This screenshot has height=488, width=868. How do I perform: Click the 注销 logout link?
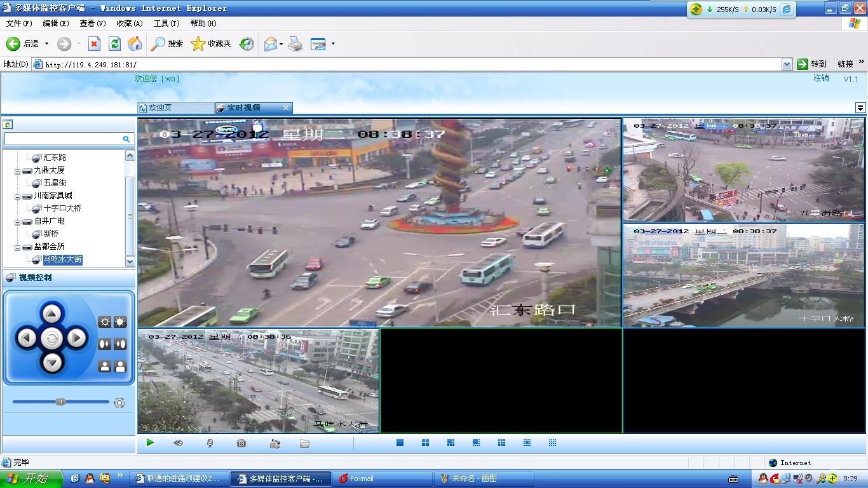pos(821,78)
